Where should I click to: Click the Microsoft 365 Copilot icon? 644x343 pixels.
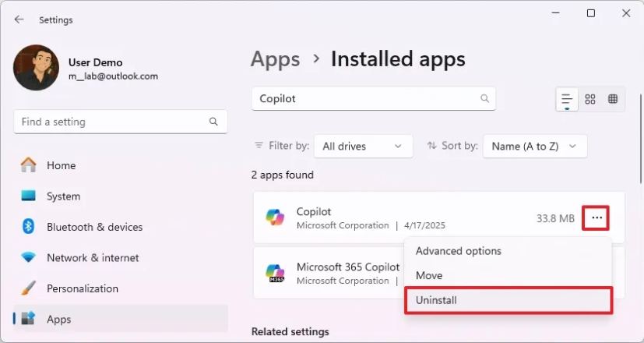click(275, 274)
